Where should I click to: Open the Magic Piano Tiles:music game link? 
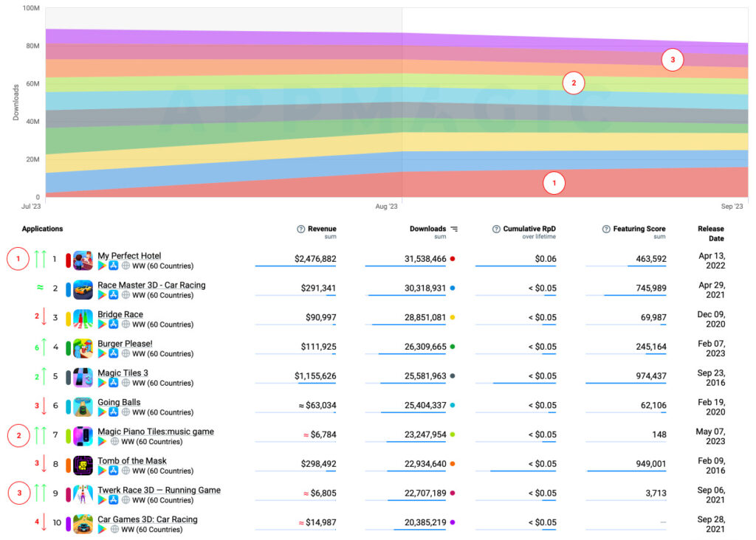click(x=156, y=431)
